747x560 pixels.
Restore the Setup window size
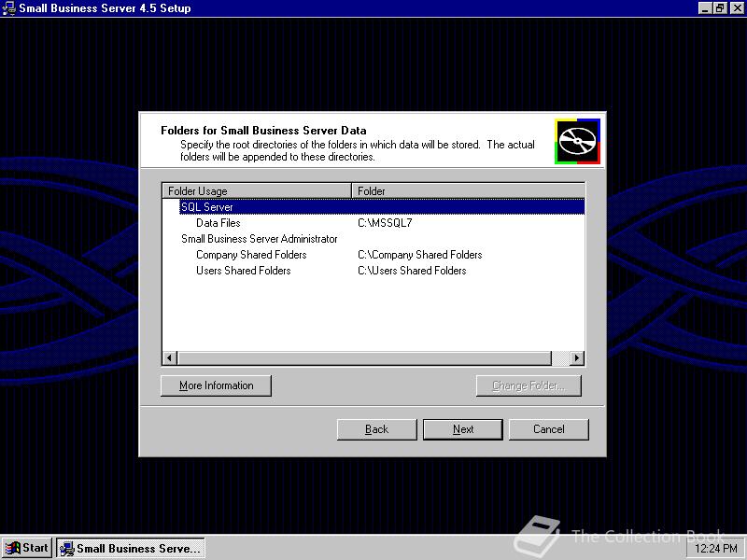coord(720,8)
